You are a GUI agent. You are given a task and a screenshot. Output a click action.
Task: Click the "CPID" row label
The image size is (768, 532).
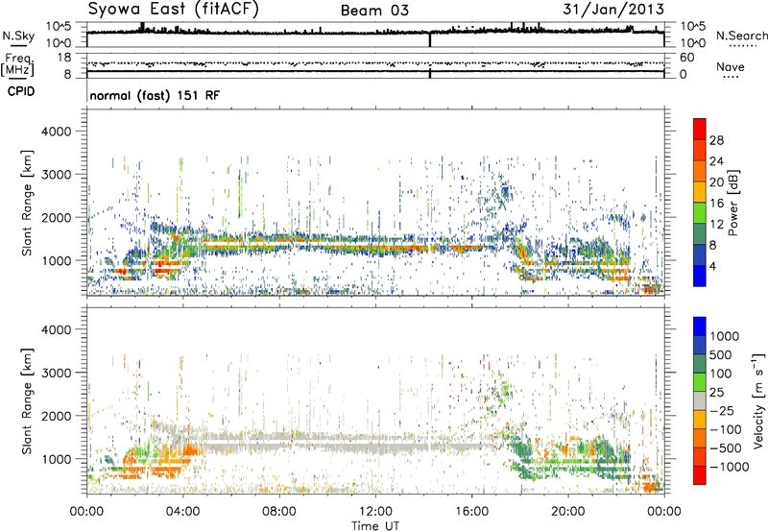point(21,91)
